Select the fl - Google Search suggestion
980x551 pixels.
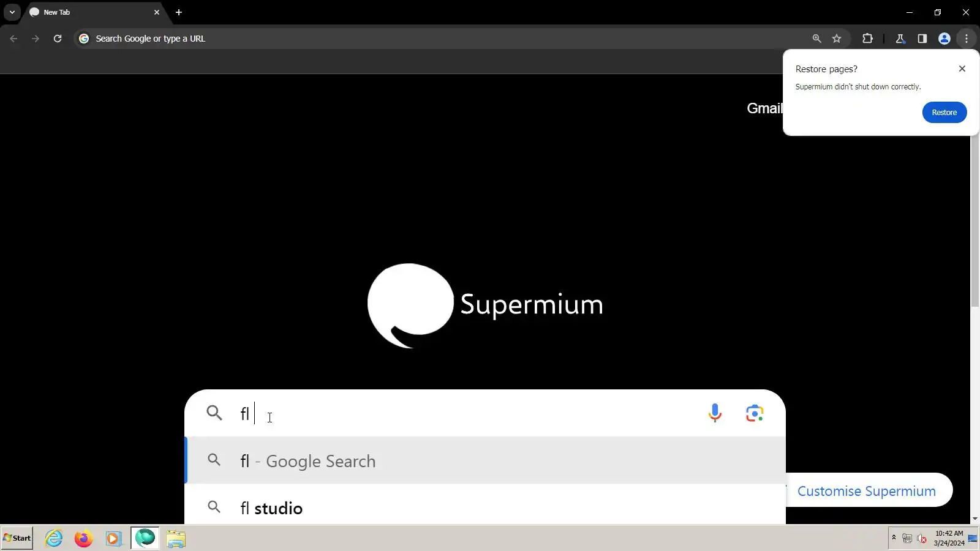(x=485, y=461)
